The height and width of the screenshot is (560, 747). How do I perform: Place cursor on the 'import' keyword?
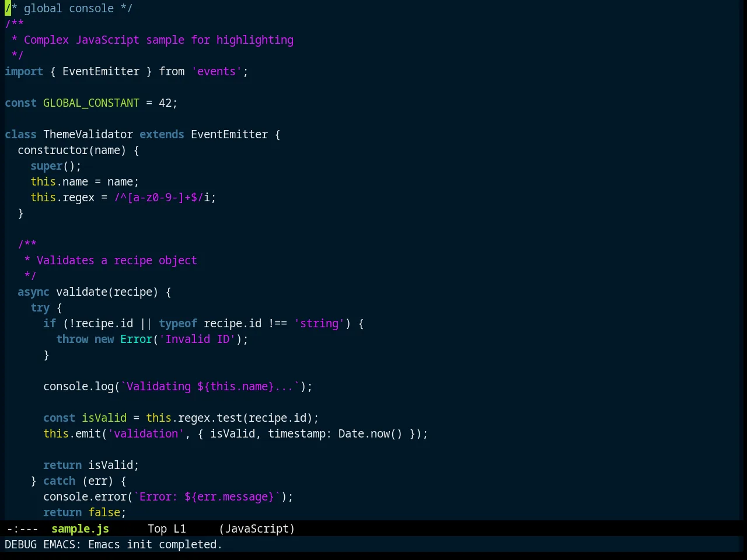(x=24, y=71)
